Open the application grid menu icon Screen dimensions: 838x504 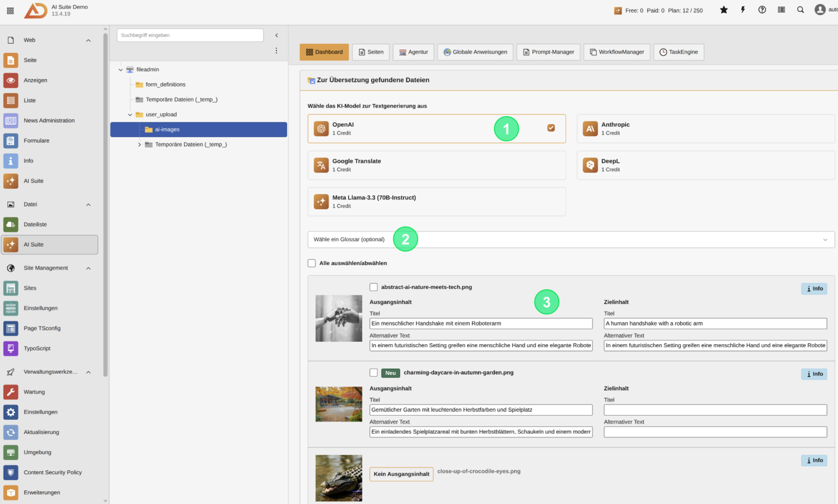coord(10,11)
